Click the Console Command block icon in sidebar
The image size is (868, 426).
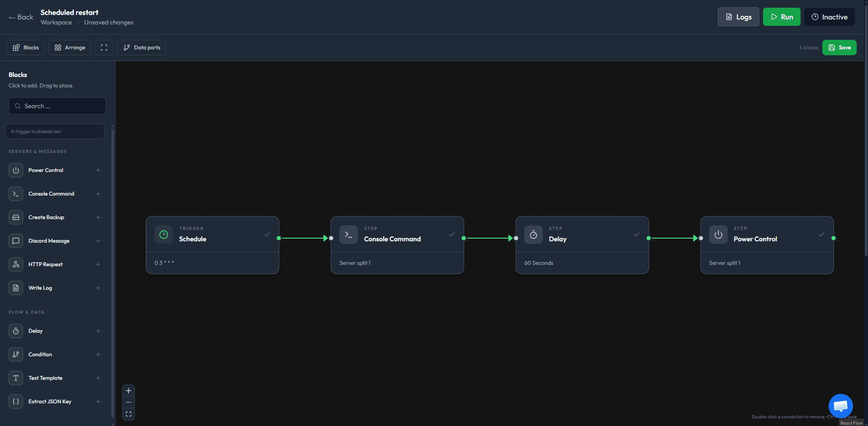16,194
